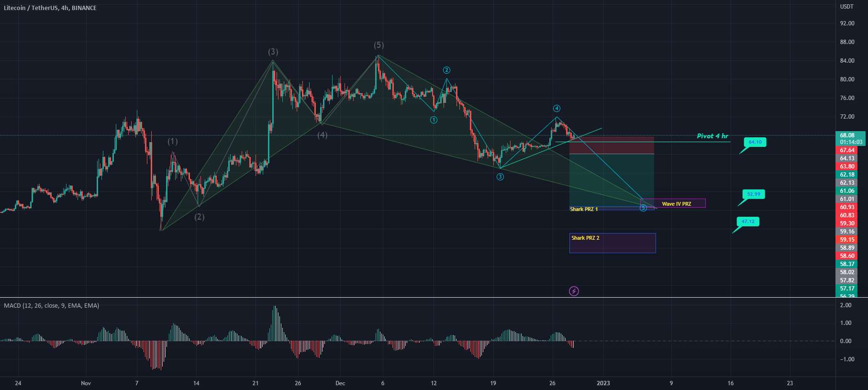This screenshot has width=868, height=390.
Task: Click the MACD 2.00 scale value
Action: point(846,305)
